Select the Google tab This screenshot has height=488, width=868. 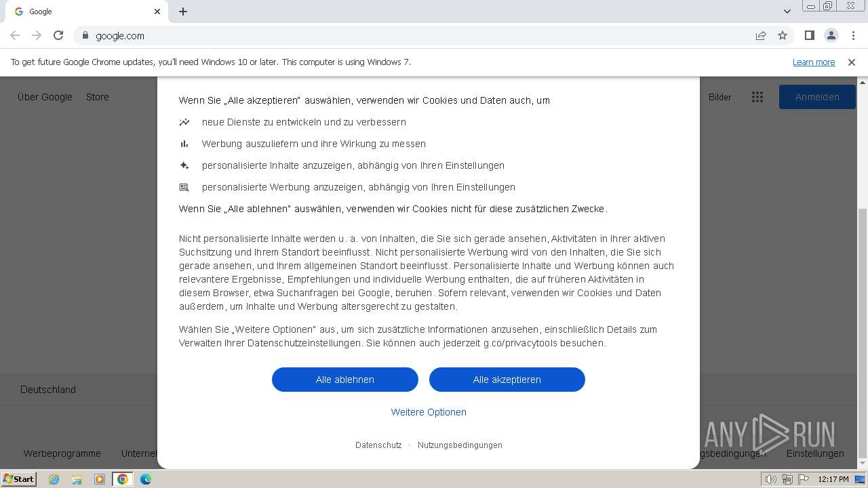[87, 12]
